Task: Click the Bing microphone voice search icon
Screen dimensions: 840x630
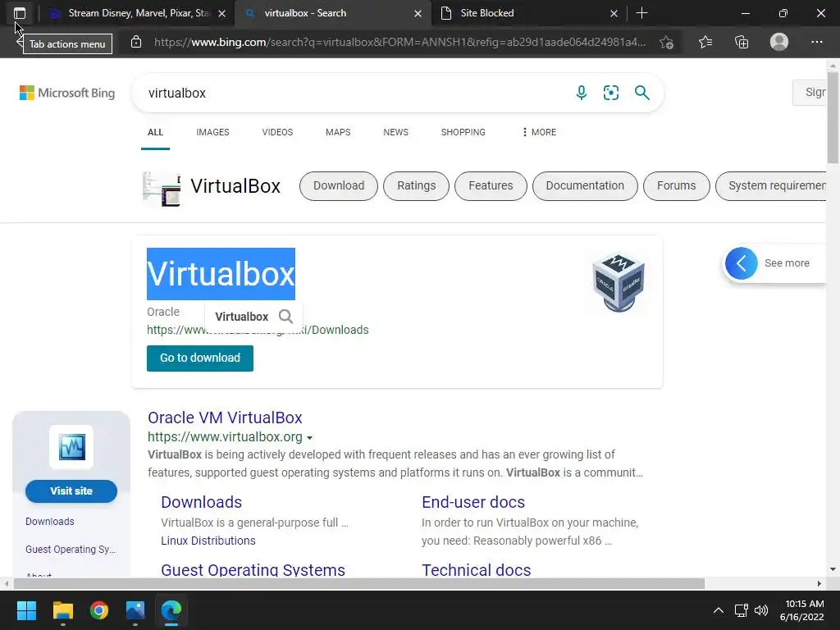Action: [x=582, y=93]
